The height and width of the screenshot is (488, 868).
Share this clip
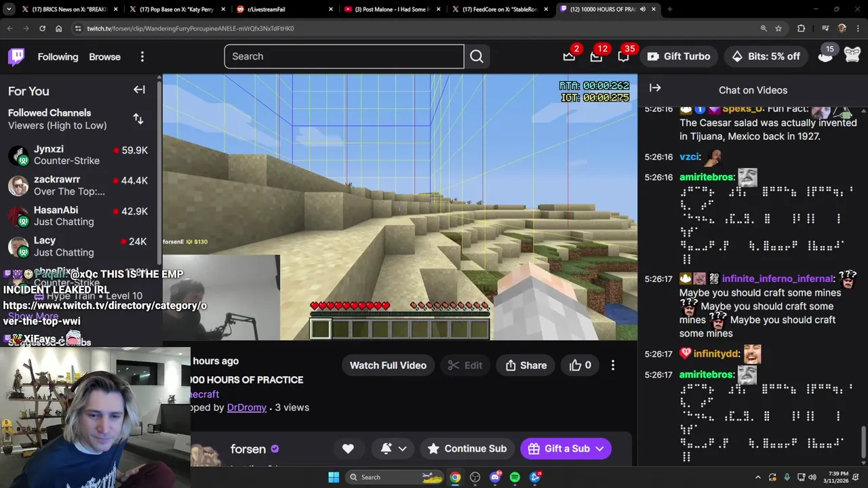pos(526,365)
